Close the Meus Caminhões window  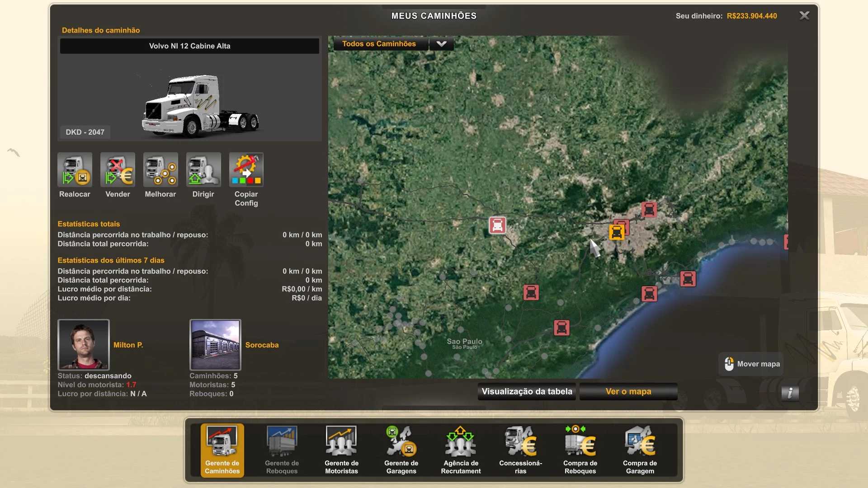(804, 16)
